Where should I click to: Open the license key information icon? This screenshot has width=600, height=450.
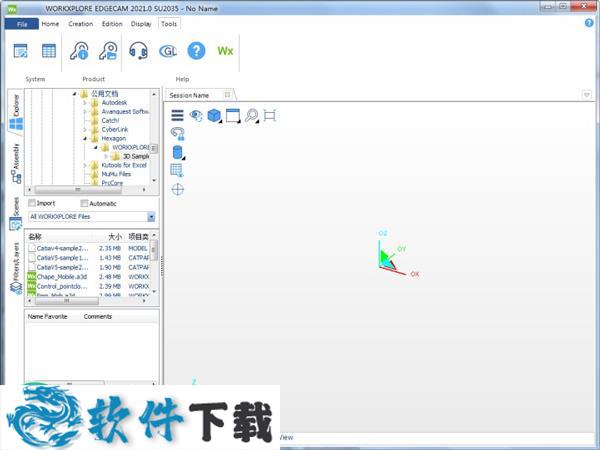(x=79, y=51)
